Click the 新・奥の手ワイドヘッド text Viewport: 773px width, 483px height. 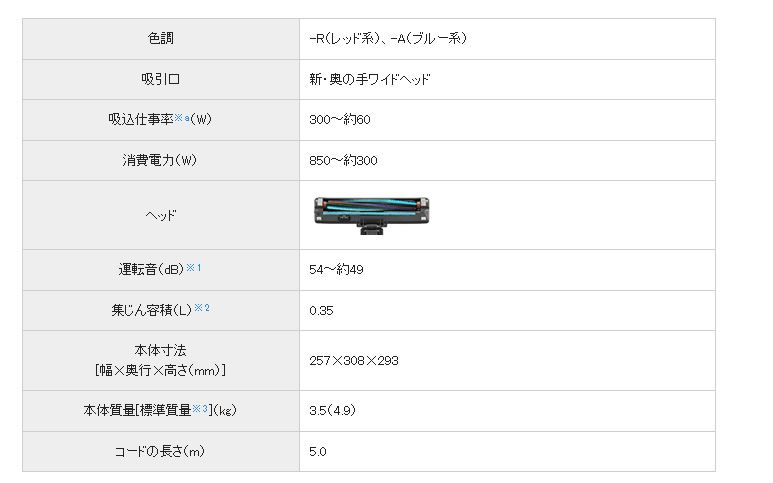point(370,79)
